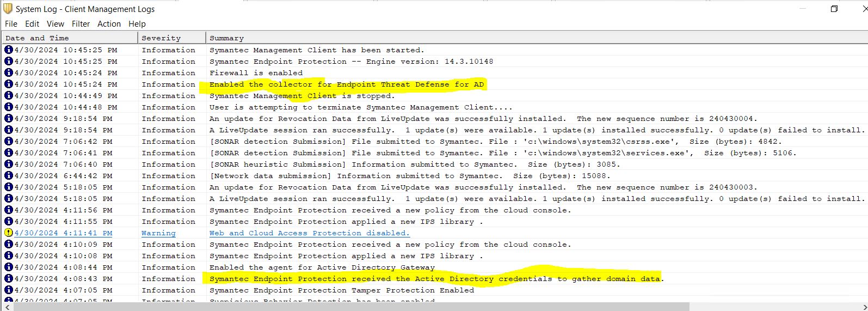This screenshot has width=868, height=311.
Task: Click info icon of the services.exe SONAR submission row
Action: point(8,153)
